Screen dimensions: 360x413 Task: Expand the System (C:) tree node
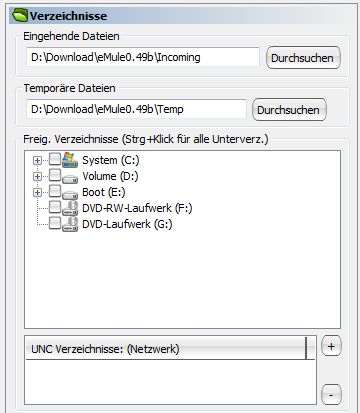(x=37, y=160)
